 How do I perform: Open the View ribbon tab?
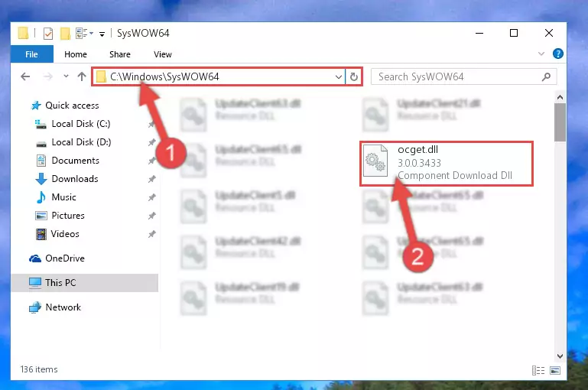(162, 54)
